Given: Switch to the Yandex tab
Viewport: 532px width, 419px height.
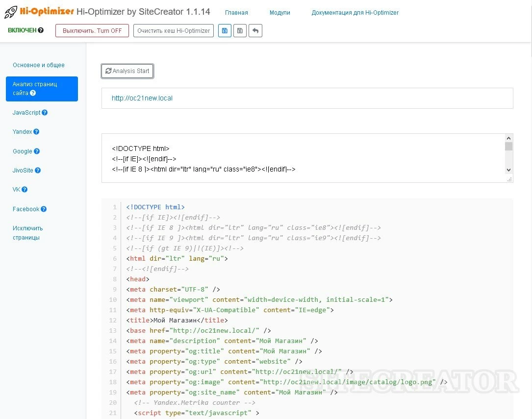Looking at the screenshot, I should pos(23,131).
